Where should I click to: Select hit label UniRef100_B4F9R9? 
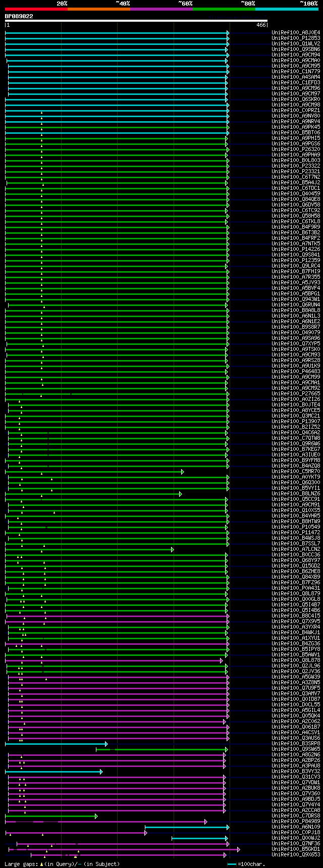[x=296, y=227]
